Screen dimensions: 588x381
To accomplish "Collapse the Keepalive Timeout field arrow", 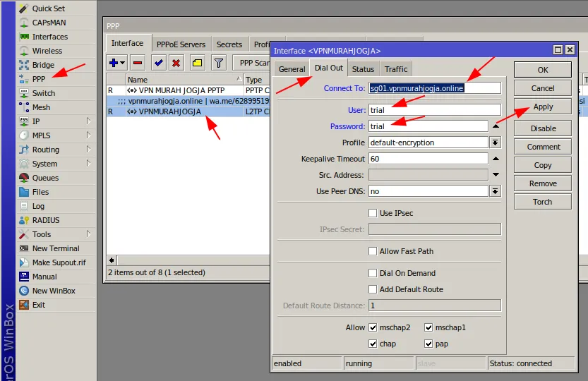I will [496, 159].
